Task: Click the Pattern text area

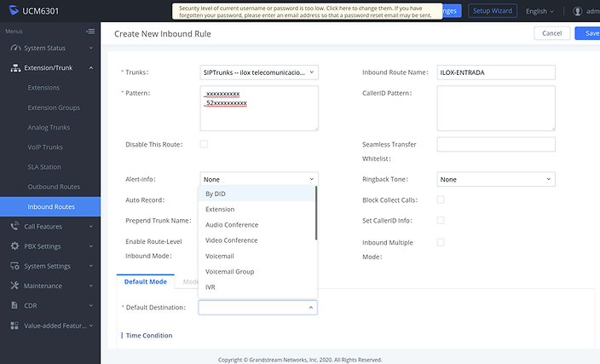Action: [x=259, y=108]
